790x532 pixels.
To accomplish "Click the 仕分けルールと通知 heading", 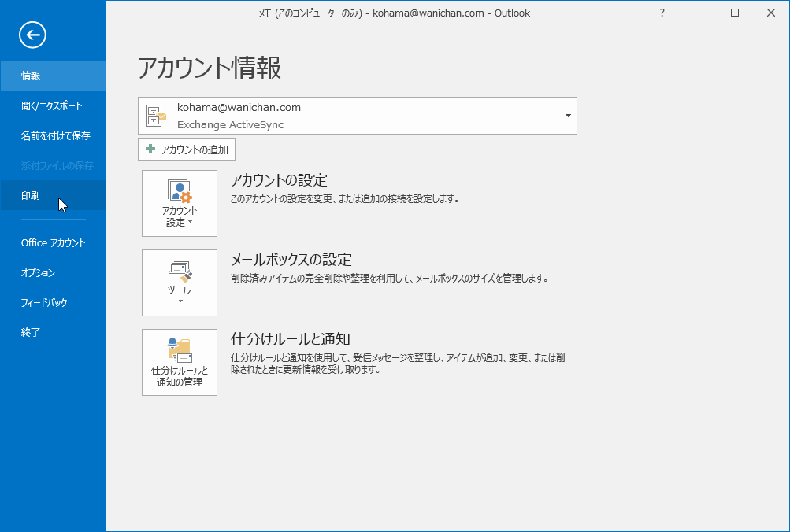I will point(290,339).
